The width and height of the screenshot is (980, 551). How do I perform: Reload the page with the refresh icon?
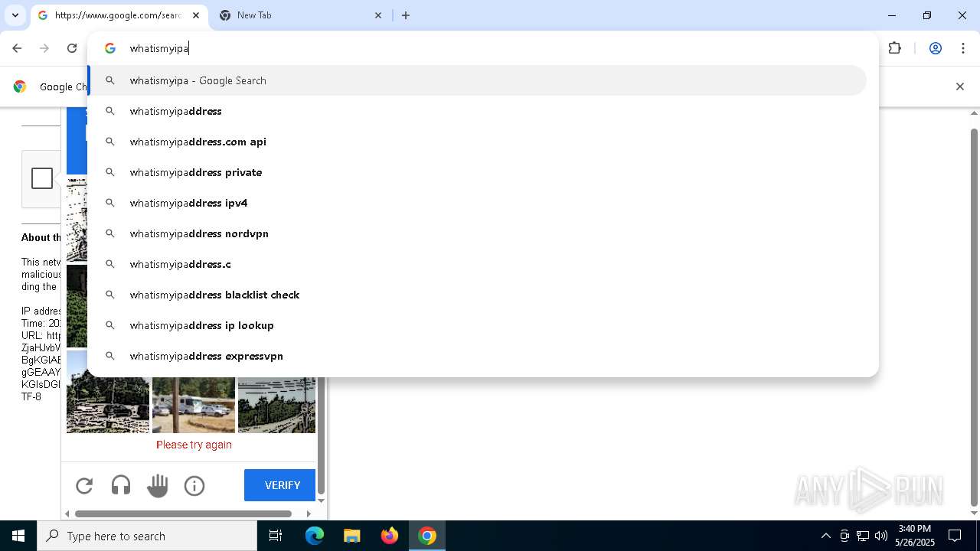coord(72,48)
